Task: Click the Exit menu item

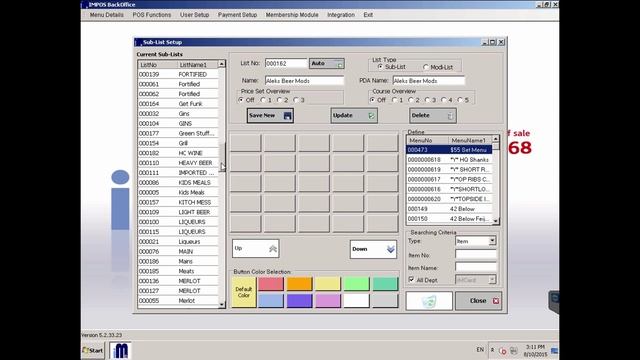Action: 368,15
